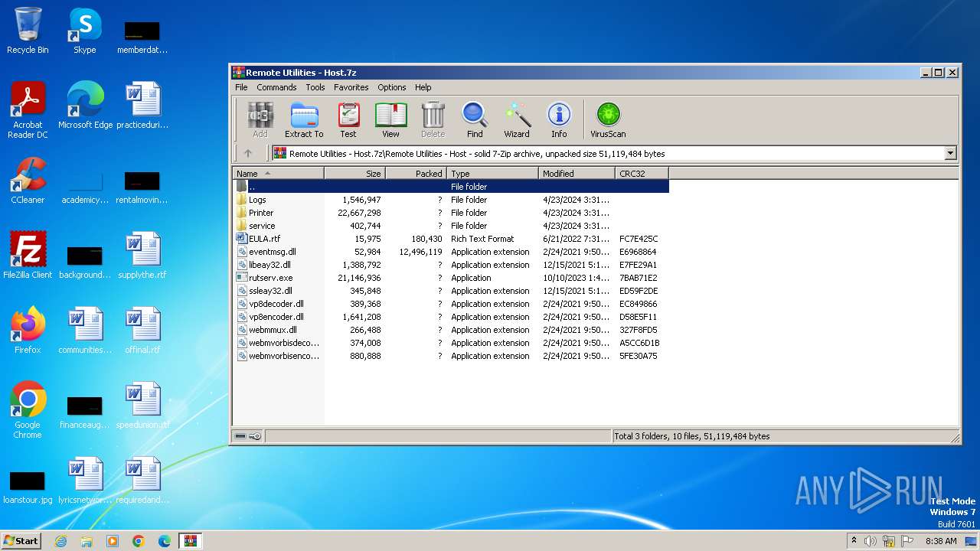Open the View tool in WinRAR

[x=390, y=120]
